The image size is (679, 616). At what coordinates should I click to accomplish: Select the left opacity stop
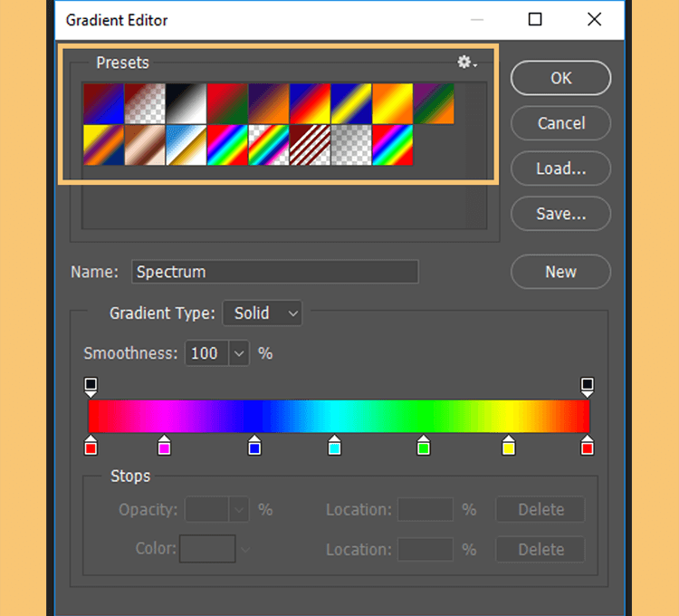[x=91, y=388]
